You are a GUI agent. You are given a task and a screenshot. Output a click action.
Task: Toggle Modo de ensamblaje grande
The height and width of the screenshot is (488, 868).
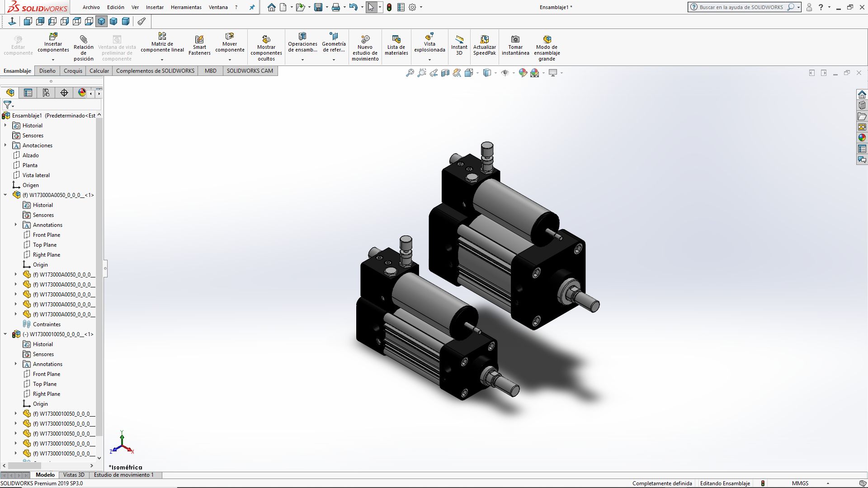[x=547, y=40]
